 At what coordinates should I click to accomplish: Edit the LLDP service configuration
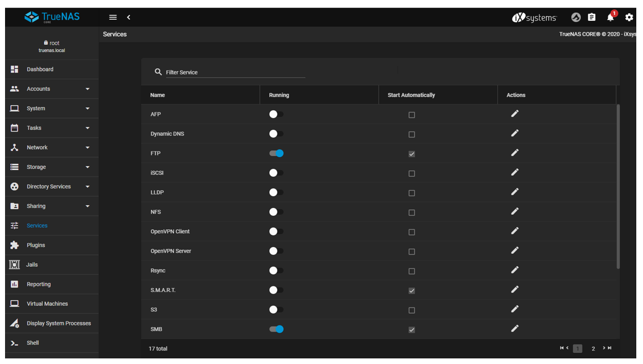click(515, 192)
